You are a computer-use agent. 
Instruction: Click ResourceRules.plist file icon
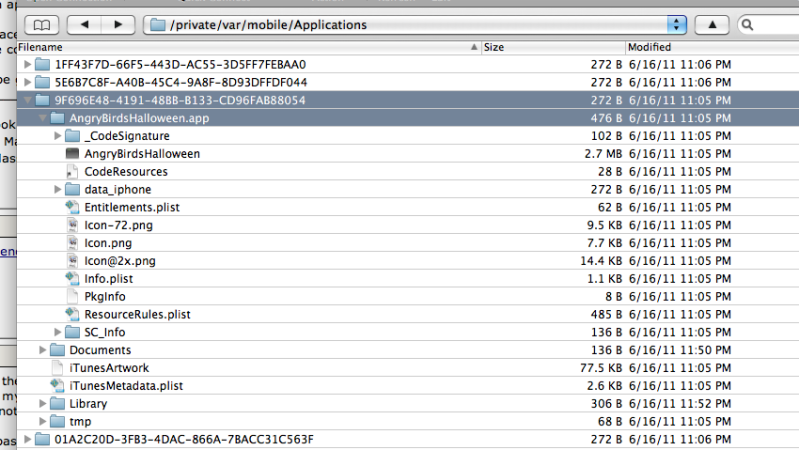(72, 314)
